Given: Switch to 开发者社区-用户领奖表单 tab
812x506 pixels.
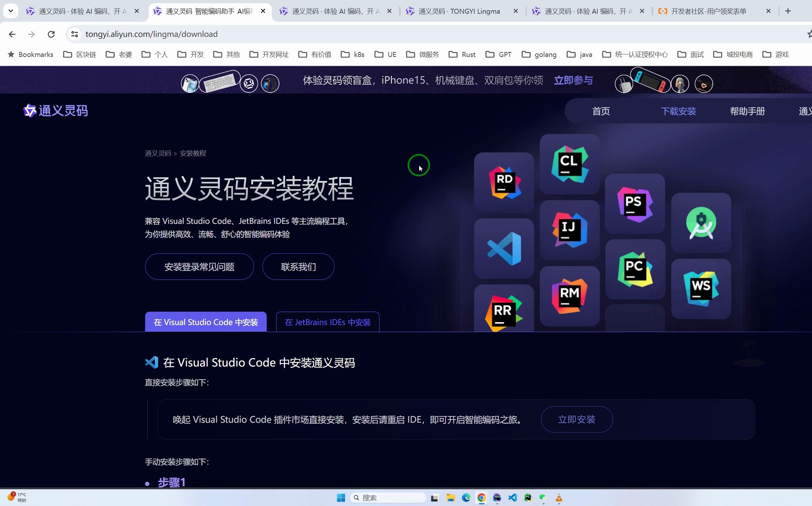Looking at the screenshot, I should point(715,11).
